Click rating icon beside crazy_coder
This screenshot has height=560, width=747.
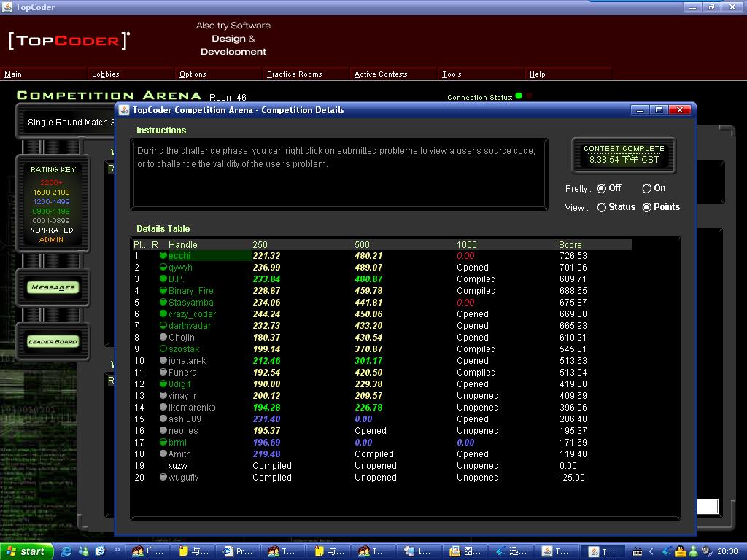[163, 314]
